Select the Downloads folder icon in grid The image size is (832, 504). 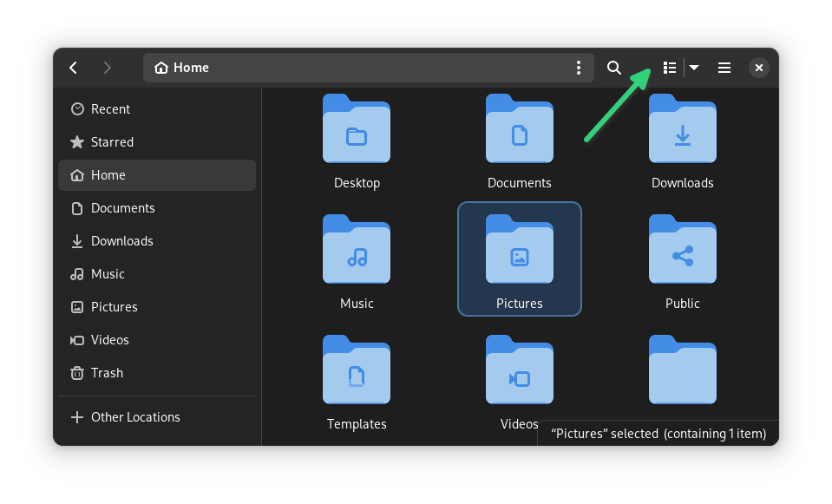click(x=682, y=130)
